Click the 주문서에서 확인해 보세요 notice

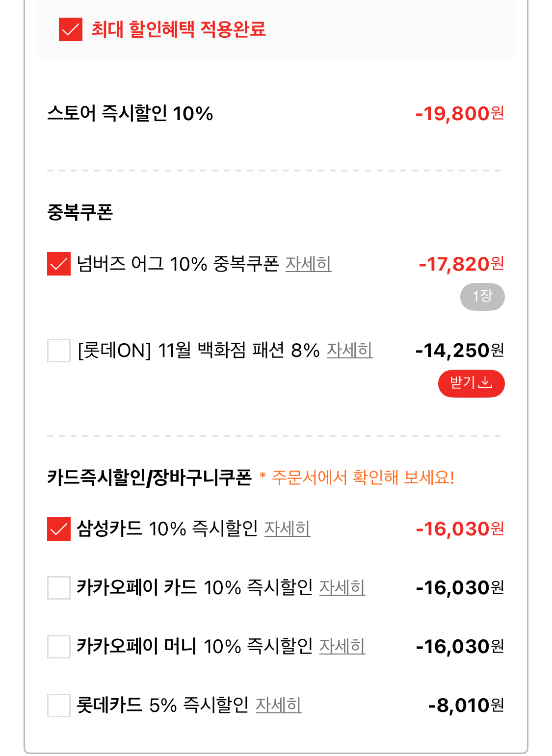tap(363, 477)
